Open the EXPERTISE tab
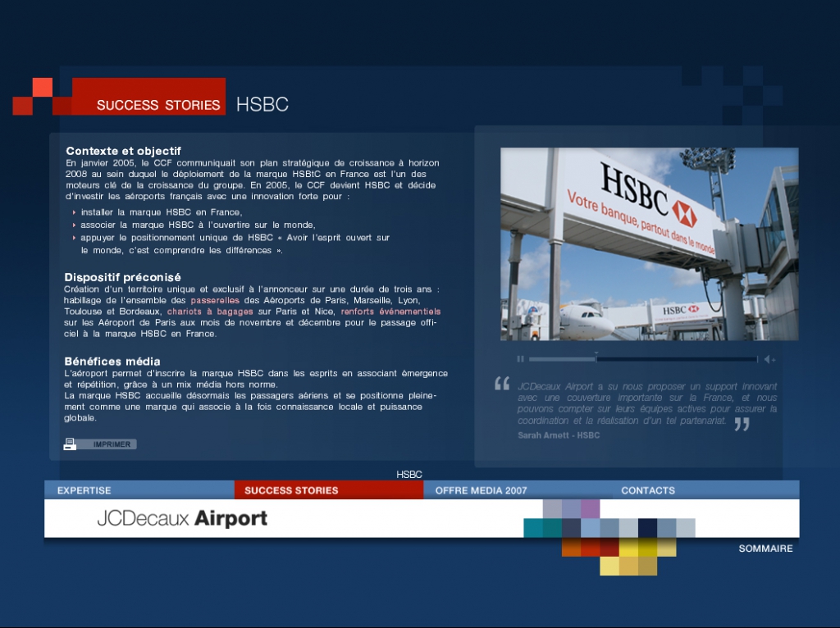 (x=139, y=490)
